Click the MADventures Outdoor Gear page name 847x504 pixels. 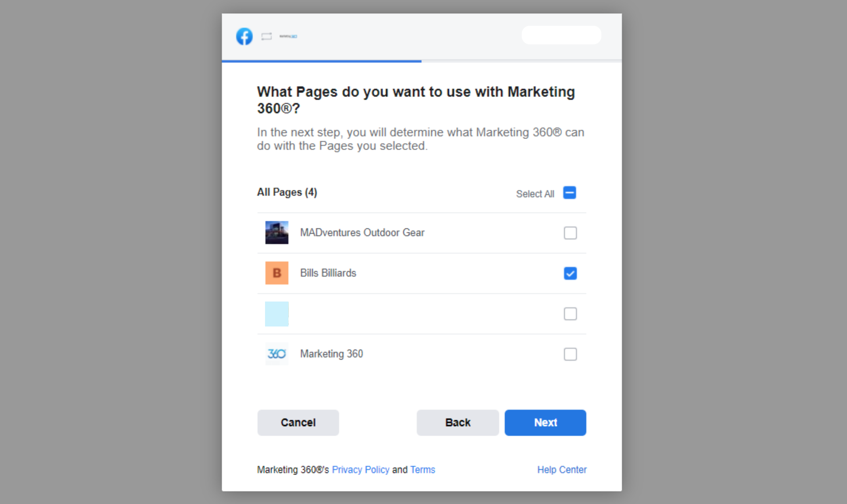tap(362, 233)
